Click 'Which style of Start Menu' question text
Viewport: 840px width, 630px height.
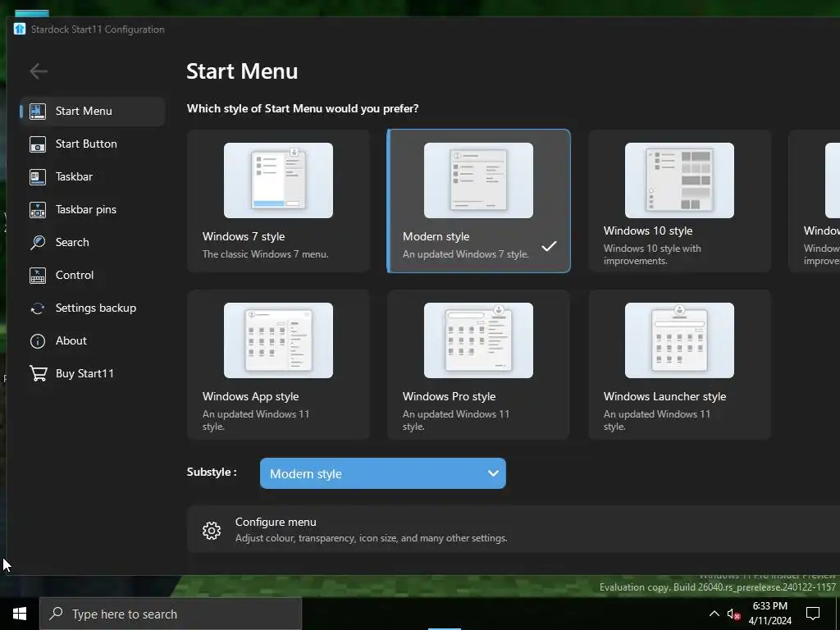pyautogui.click(x=303, y=108)
